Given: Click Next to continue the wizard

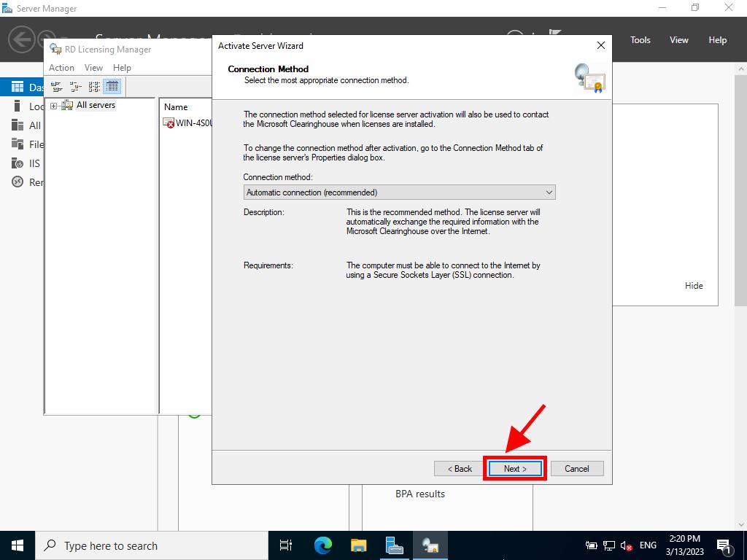Looking at the screenshot, I should pyautogui.click(x=514, y=469).
